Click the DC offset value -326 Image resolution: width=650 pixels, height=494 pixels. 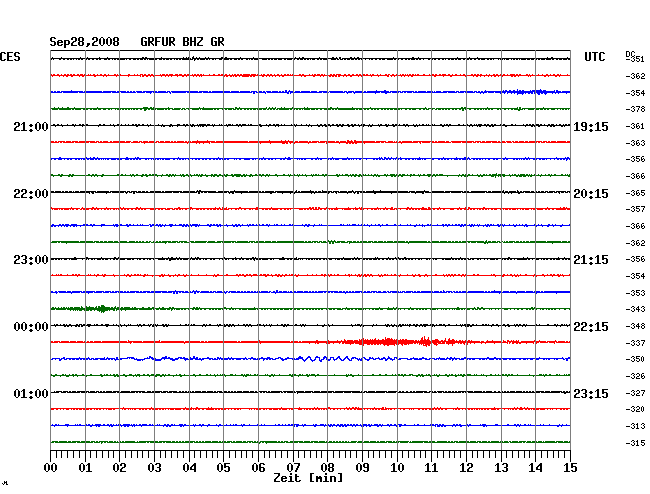pos(635,376)
